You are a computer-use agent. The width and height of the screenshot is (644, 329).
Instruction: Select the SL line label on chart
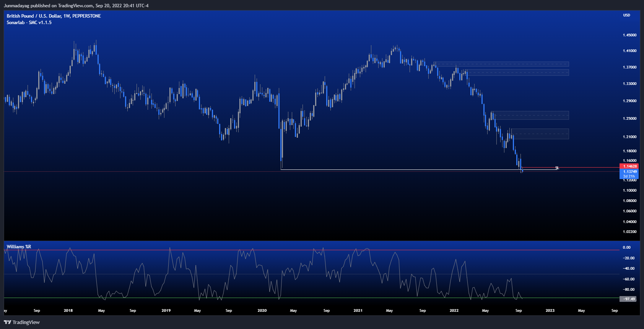tap(557, 168)
